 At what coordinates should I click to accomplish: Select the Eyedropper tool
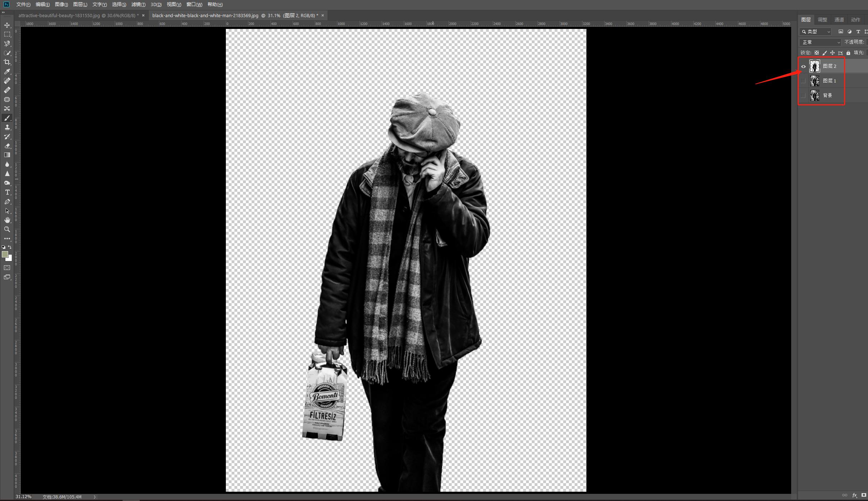pos(7,71)
